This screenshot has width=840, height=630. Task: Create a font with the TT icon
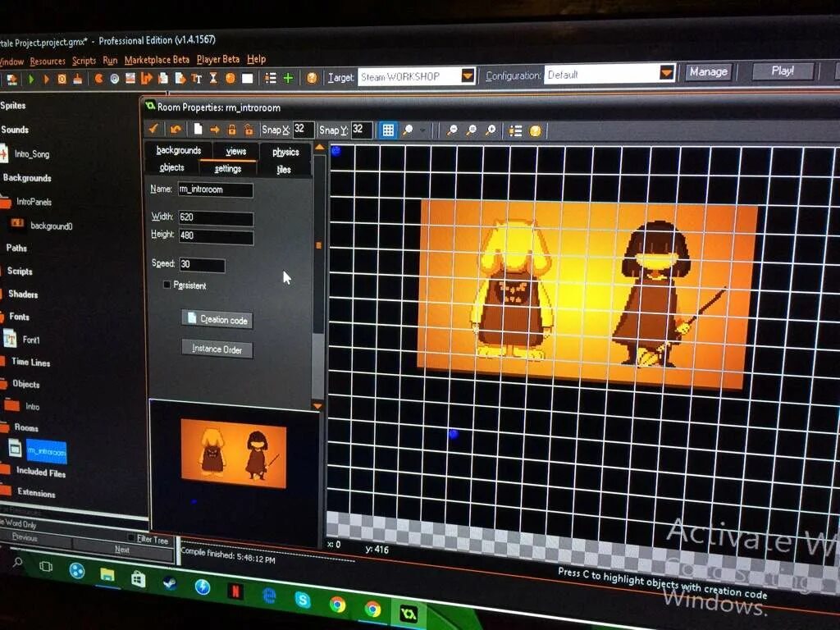pyautogui.click(x=197, y=79)
